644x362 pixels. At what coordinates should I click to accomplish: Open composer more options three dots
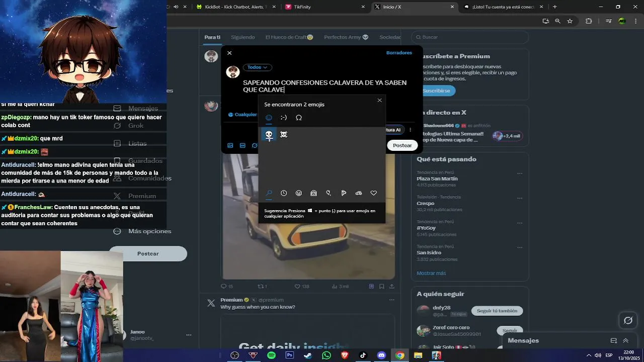click(410, 130)
